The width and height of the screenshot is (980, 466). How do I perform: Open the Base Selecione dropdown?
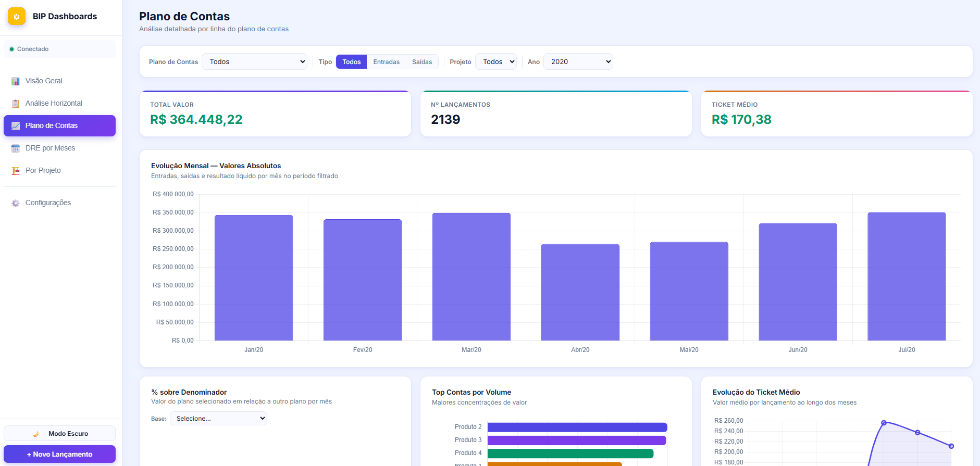[x=218, y=419]
